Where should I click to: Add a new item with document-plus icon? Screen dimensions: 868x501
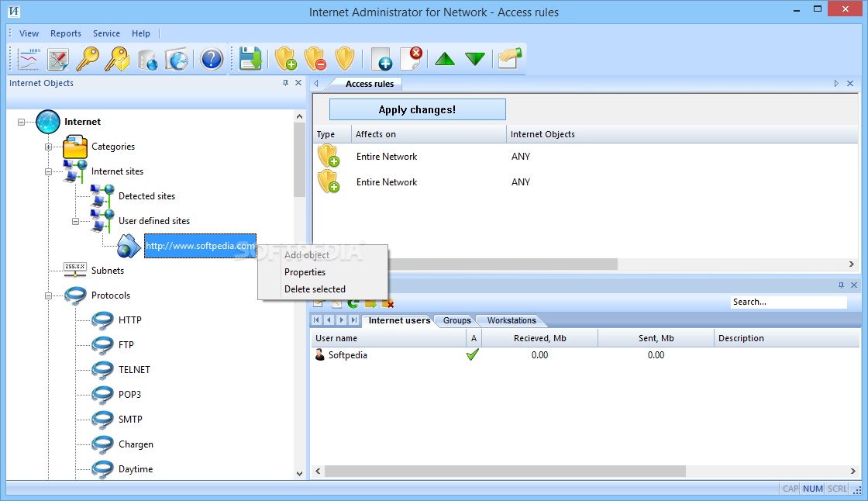(382, 59)
